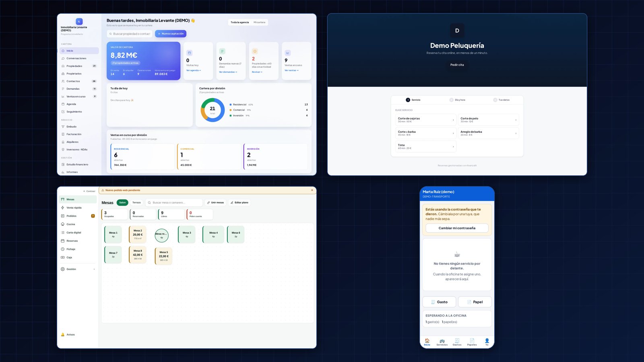Screen dimensions: 644x362
Task: Select the Salon zone in Mesas
Action: (x=122, y=203)
